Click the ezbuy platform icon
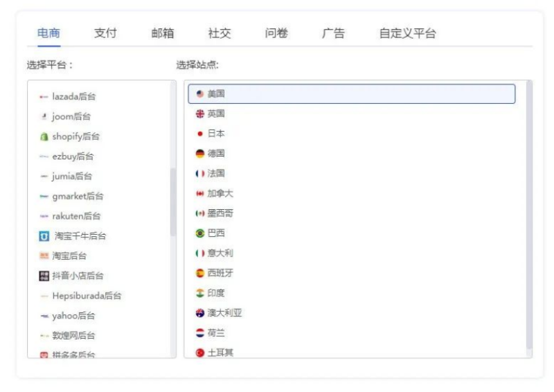The height and width of the screenshot is (392, 554). [44, 157]
